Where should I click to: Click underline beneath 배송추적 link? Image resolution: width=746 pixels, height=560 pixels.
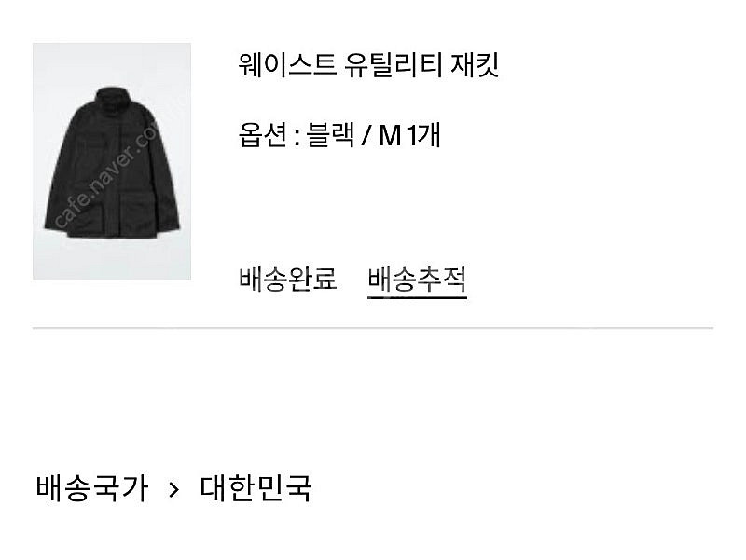click(x=417, y=298)
